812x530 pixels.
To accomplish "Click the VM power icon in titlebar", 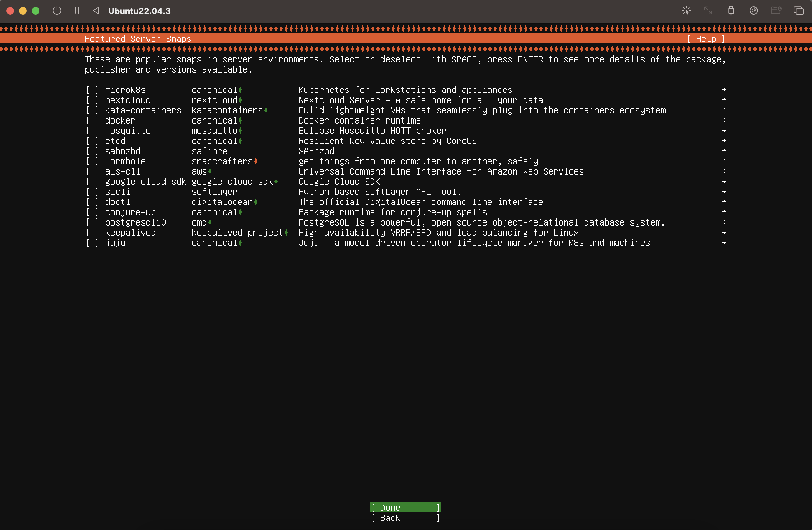I will click(x=57, y=11).
